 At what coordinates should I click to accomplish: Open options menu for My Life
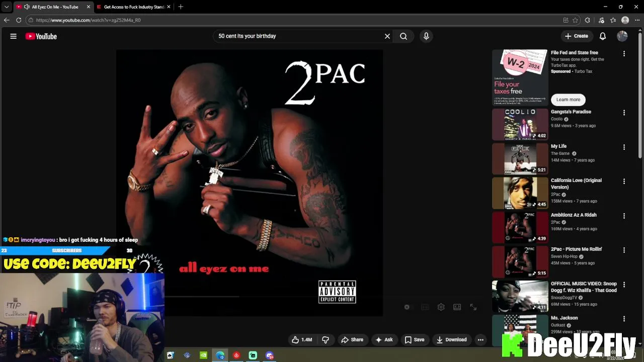tap(624, 147)
